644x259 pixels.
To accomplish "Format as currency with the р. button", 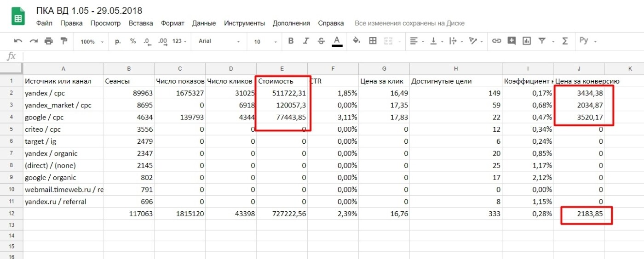I will click(x=118, y=41).
